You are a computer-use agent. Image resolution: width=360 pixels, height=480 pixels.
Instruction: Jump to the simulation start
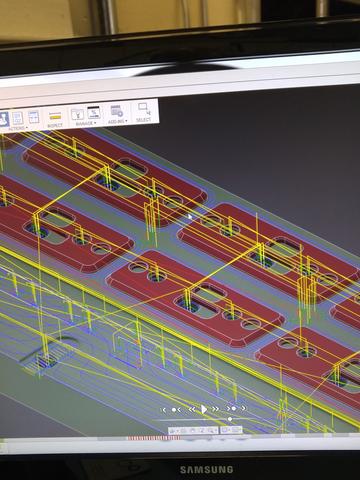163,410
